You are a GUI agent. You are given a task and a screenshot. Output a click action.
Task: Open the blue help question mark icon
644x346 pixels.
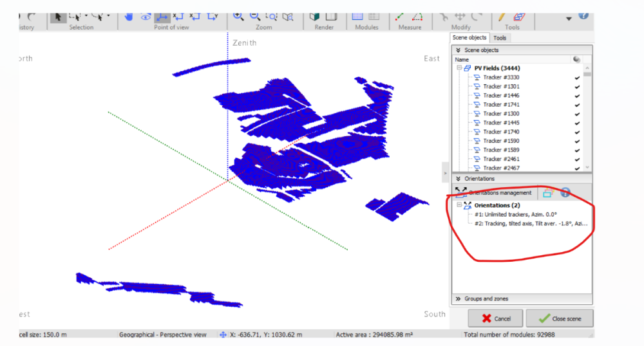(x=583, y=15)
